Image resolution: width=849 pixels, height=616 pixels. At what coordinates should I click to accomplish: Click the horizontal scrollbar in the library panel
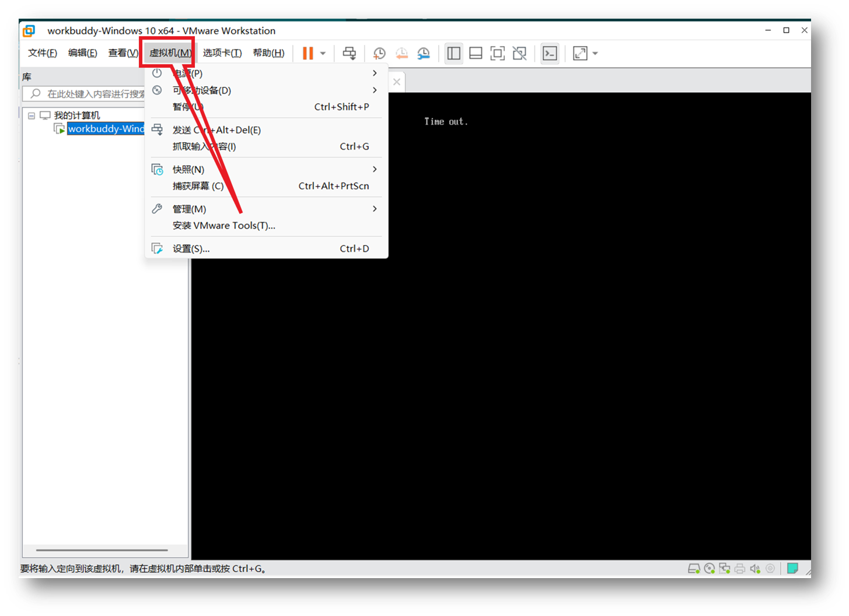coord(102,550)
